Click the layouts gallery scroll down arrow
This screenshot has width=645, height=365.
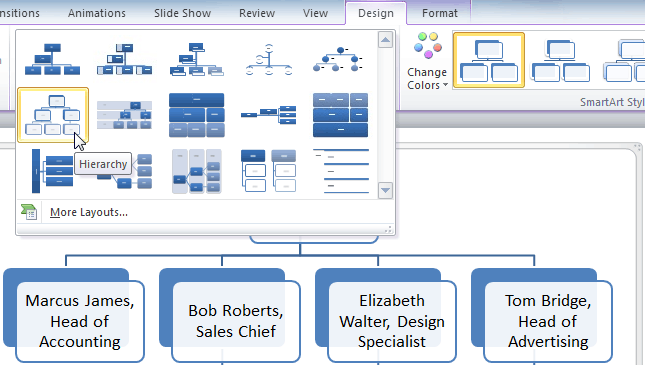(x=385, y=191)
